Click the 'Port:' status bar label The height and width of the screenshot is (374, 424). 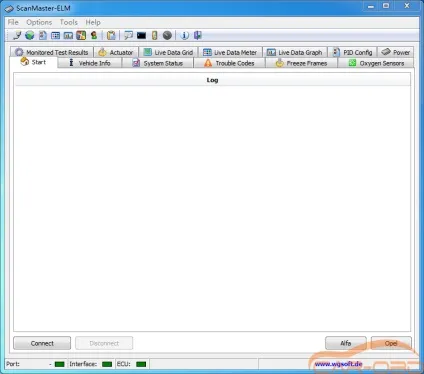pyautogui.click(x=13, y=364)
